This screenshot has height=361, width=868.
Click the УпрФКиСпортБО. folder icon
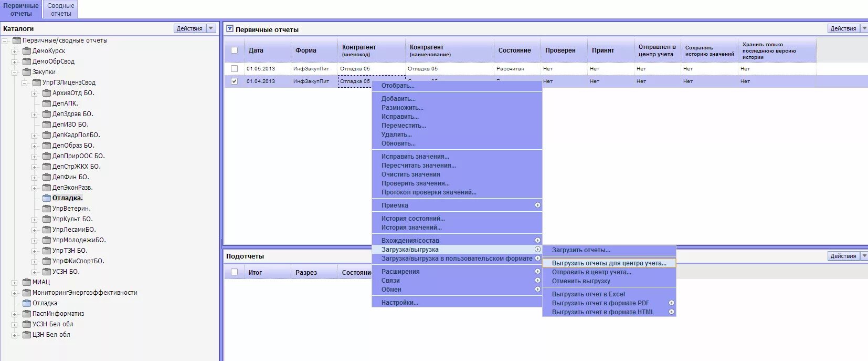[x=47, y=261]
